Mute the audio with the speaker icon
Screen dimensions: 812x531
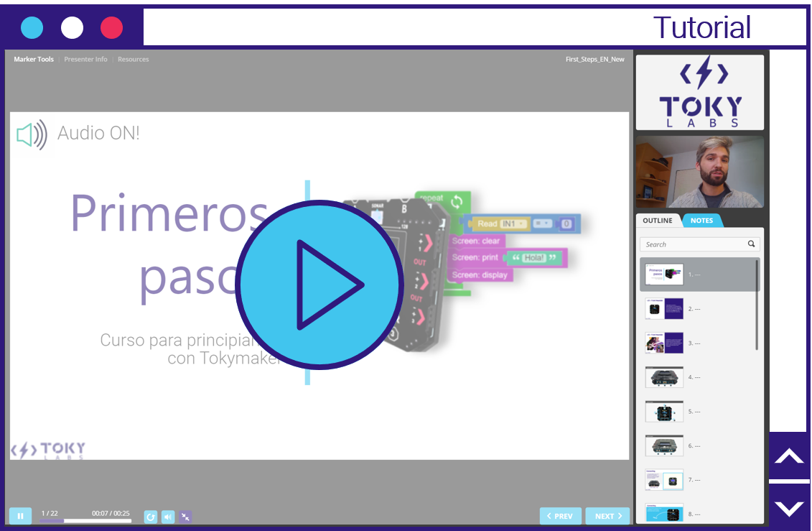coord(168,517)
